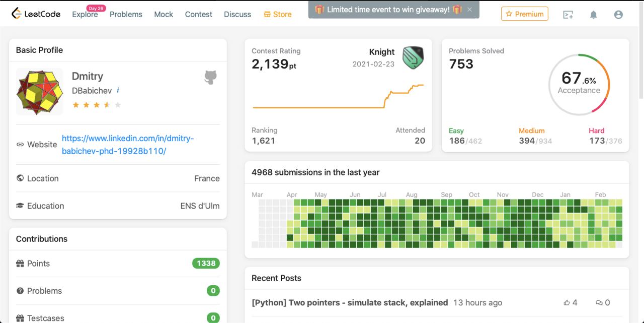The width and height of the screenshot is (644, 323).
Task: Click the graduation cap Education icon
Action: 20,206
